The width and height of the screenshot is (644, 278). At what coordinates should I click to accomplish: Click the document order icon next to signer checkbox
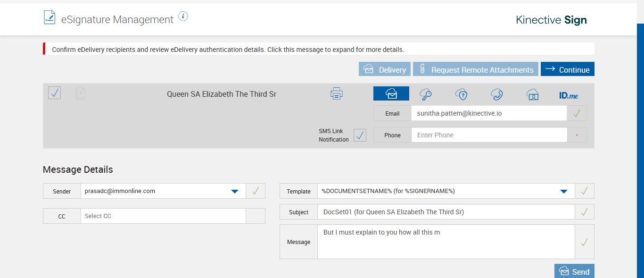[x=81, y=93]
